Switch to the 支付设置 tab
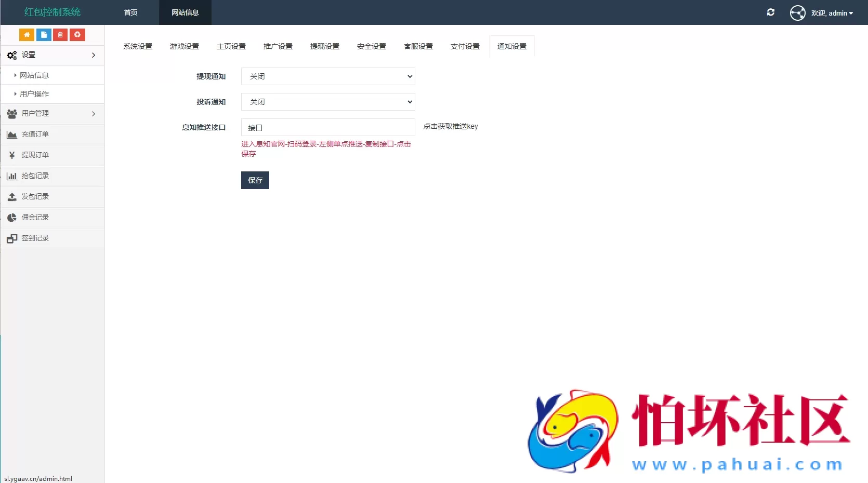This screenshot has width=868, height=483. point(465,46)
